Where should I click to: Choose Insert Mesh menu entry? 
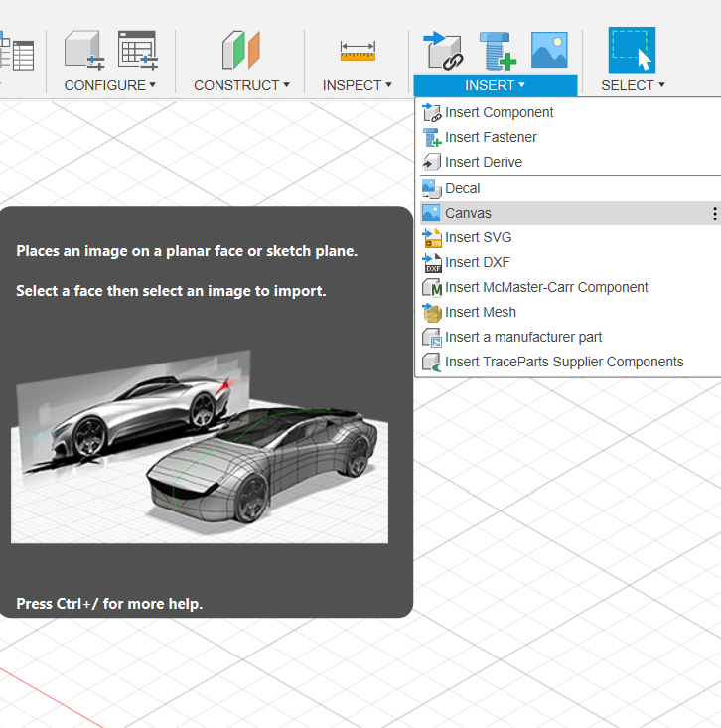[571, 312]
